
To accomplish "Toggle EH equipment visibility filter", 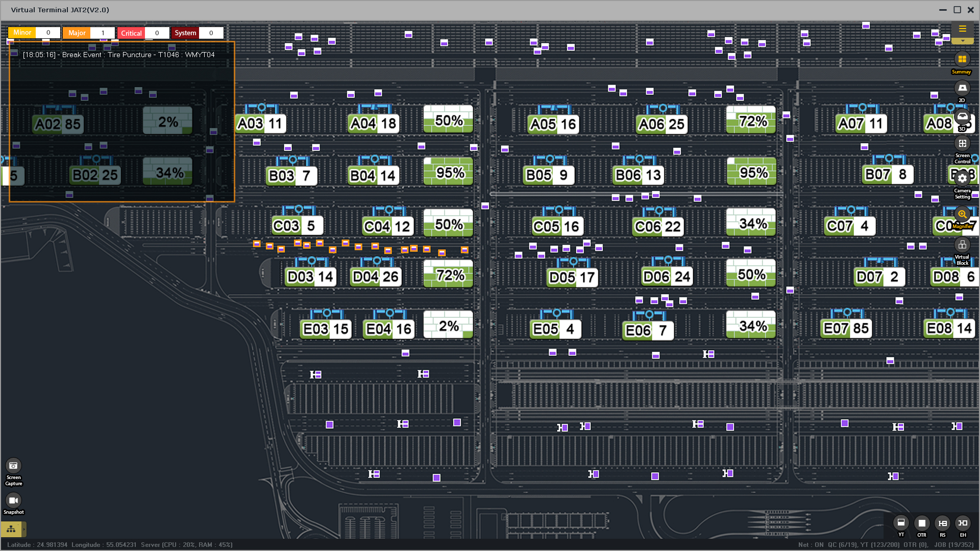I will click(963, 523).
